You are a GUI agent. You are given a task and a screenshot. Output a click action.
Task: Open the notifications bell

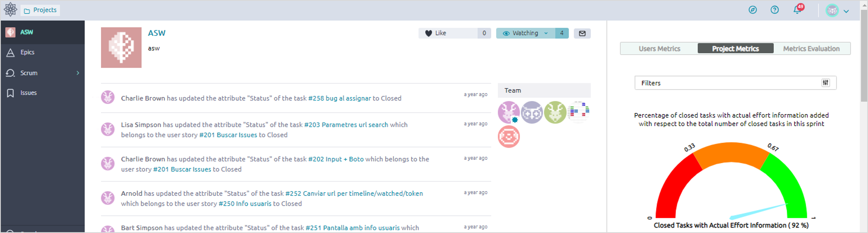tap(797, 10)
